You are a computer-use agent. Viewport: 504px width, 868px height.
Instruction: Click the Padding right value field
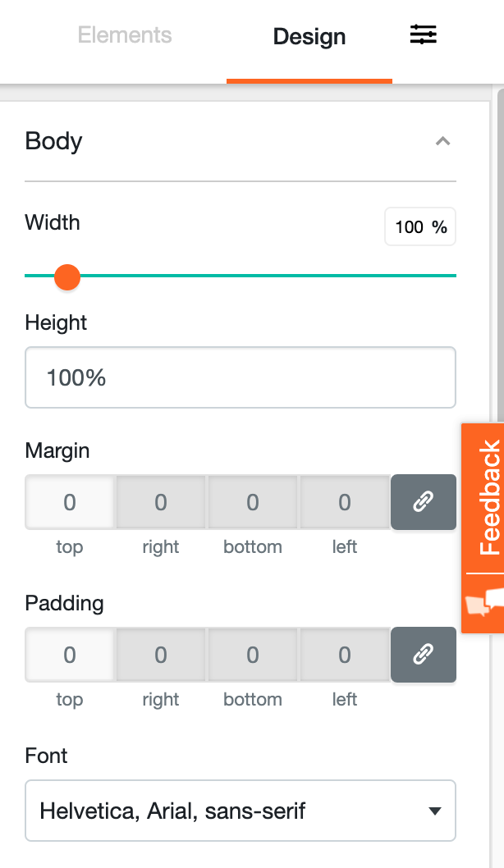161,655
